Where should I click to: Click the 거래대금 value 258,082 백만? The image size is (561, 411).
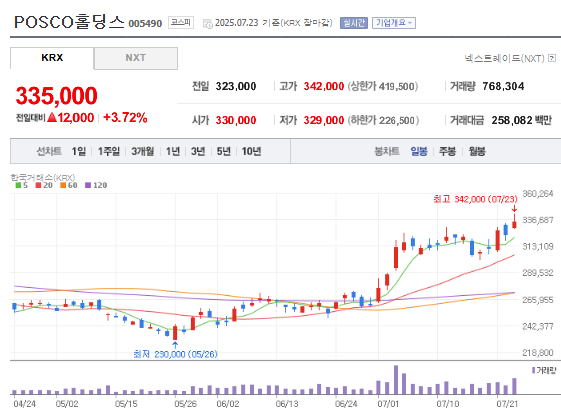522,120
